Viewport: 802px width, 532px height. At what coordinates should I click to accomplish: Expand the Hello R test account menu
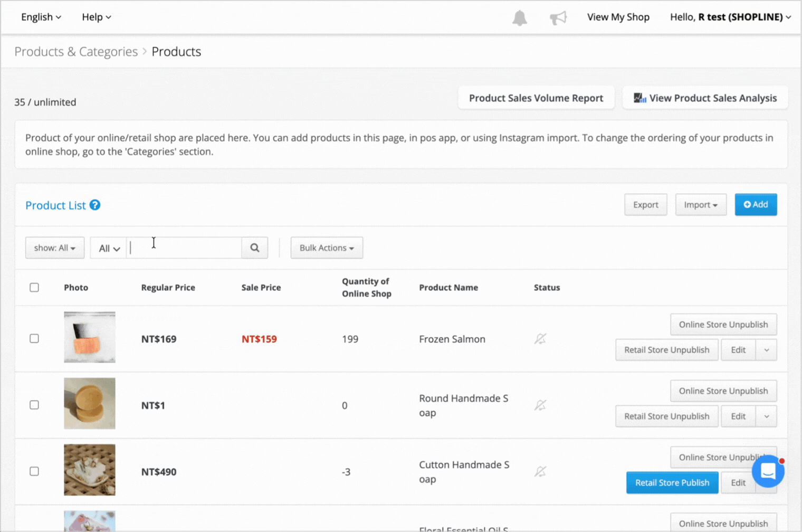731,17
